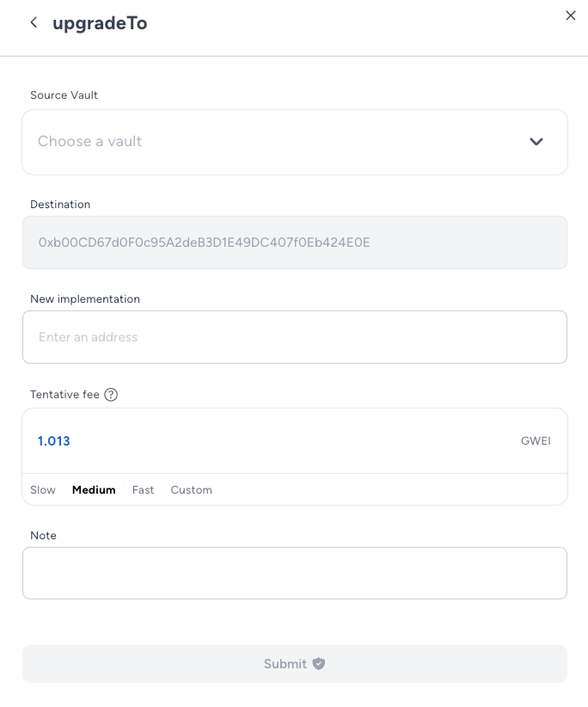Focus the New implementation address field
Image resolution: width=588 pixels, height=707 pixels.
tap(295, 337)
